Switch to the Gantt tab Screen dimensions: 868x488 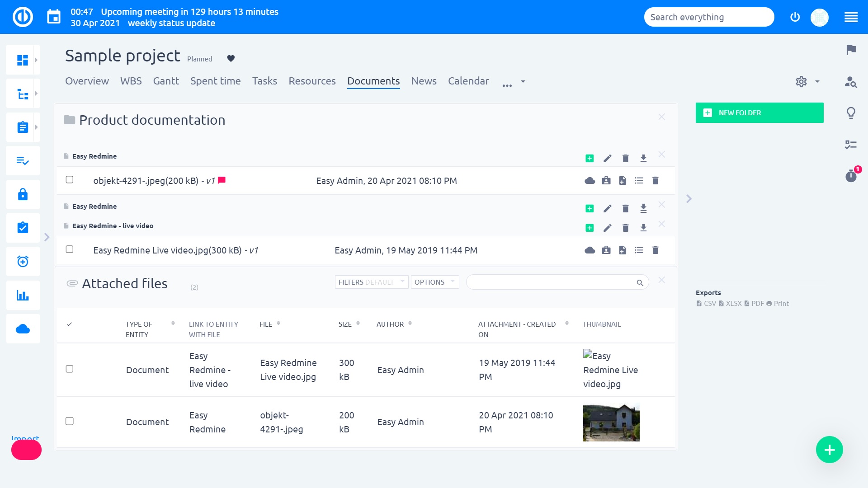(x=166, y=81)
